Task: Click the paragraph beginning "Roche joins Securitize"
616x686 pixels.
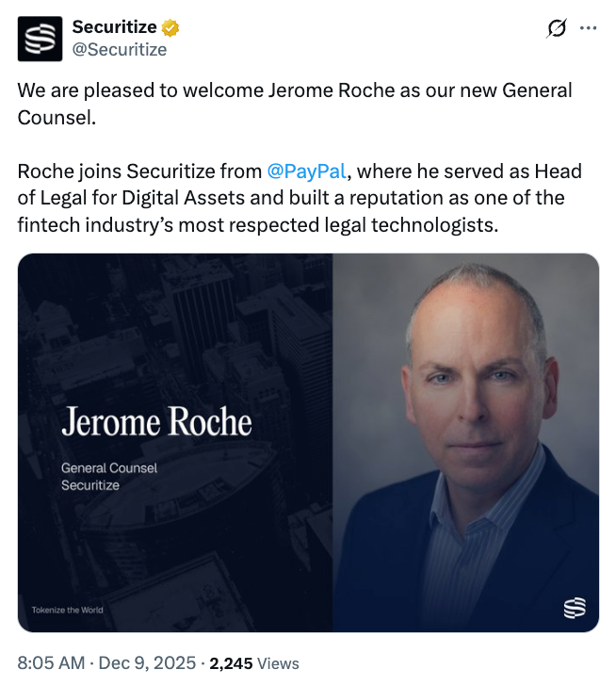Action: (x=300, y=198)
